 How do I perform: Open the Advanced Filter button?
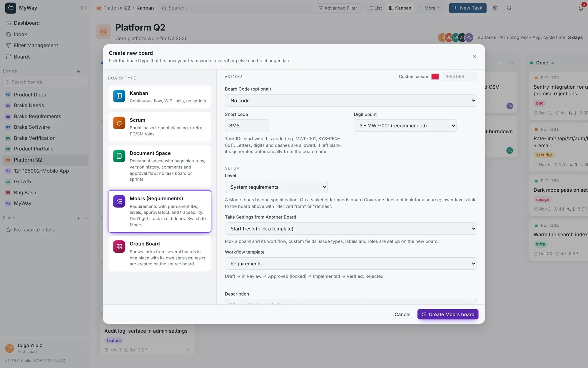[338, 8]
